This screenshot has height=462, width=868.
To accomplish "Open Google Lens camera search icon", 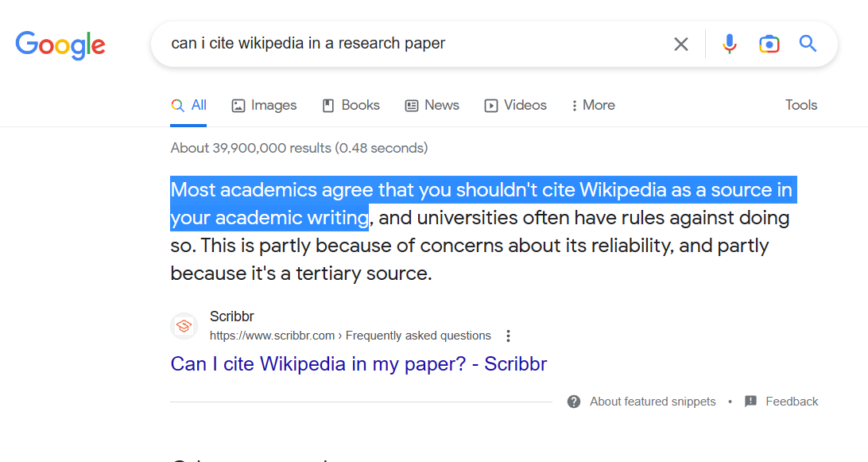I will (x=769, y=44).
